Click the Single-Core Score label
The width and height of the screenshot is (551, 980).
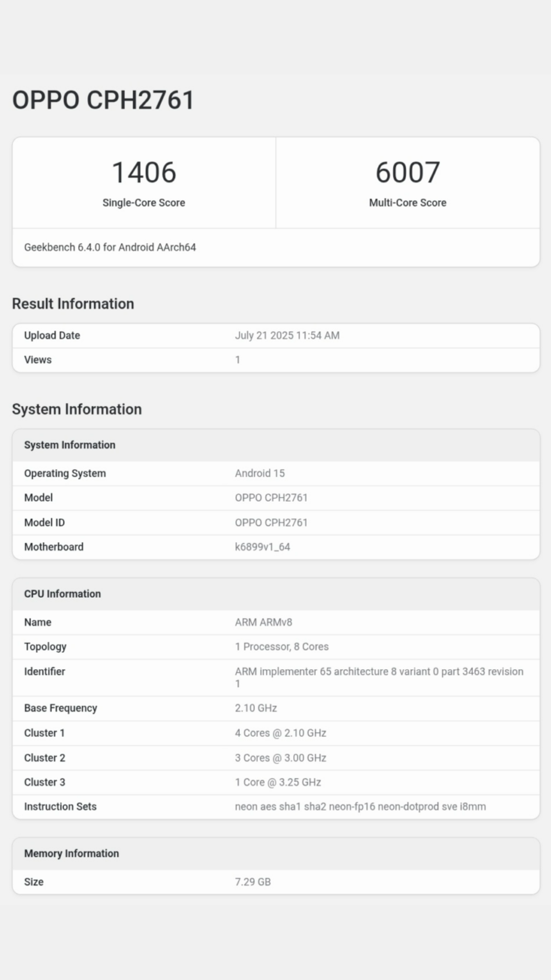pos(144,203)
